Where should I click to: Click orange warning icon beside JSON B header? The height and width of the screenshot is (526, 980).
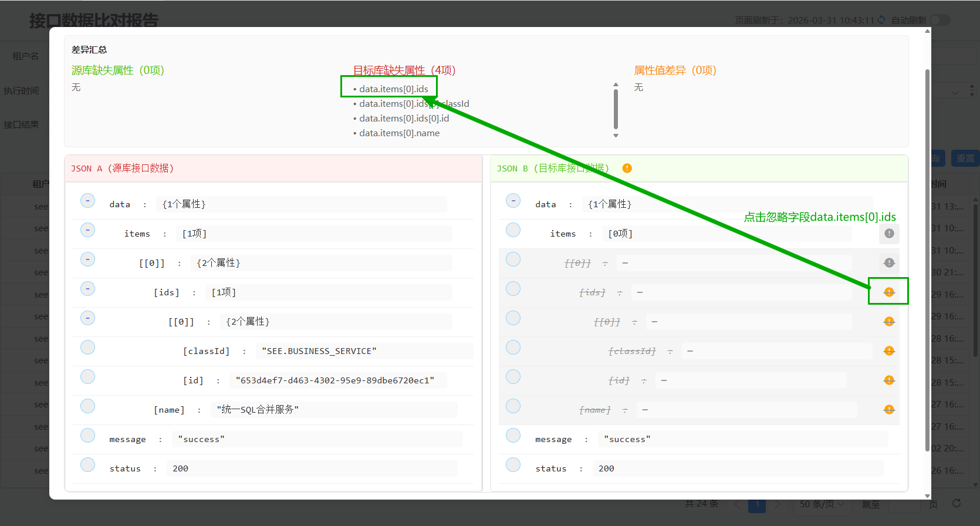[627, 168]
